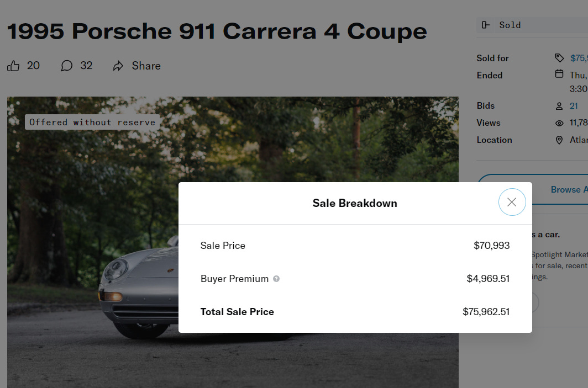Click the map pin Location icon
The image size is (588, 388).
click(x=559, y=140)
